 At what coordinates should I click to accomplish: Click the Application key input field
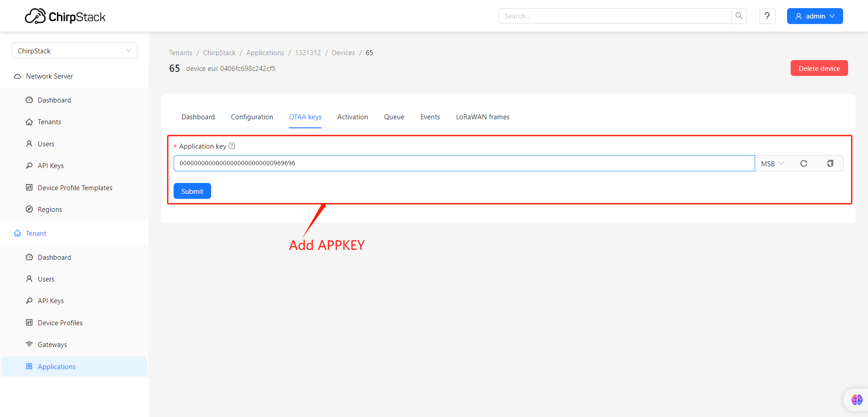pos(464,163)
